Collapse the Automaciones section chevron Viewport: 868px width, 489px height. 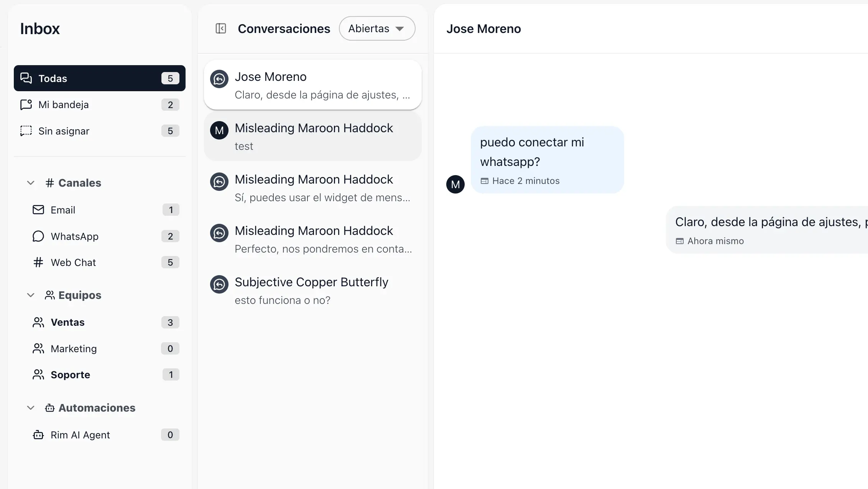click(x=31, y=408)
